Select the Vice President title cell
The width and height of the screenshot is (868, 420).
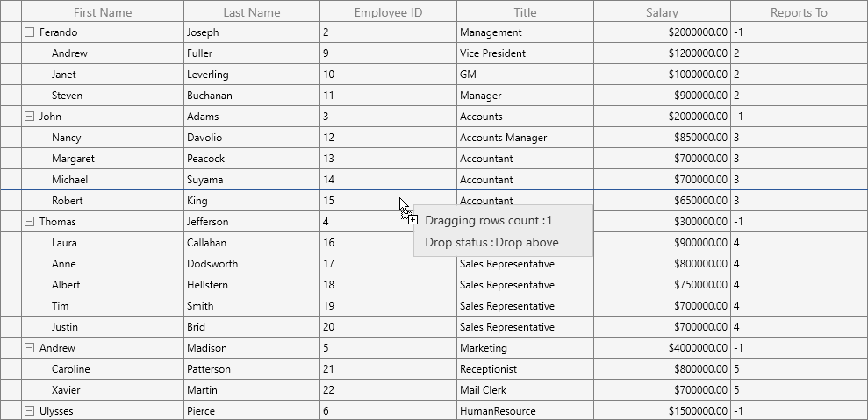pos(526,53)
